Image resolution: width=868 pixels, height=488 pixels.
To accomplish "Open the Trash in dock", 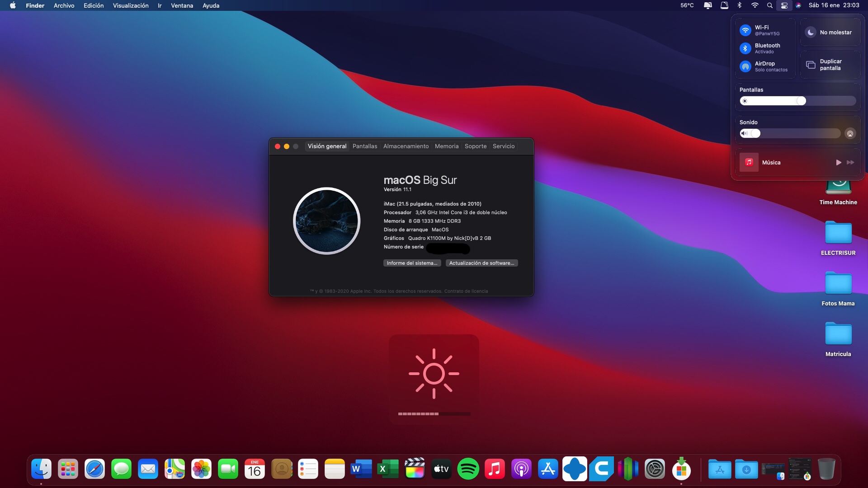I will 826,469.
